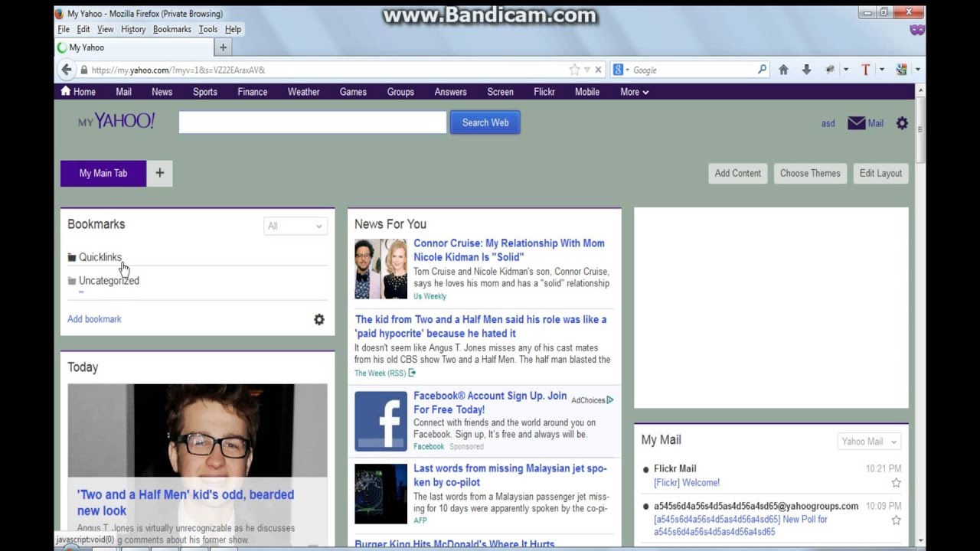Go back with the browser back arrow
This screenshot has height=551, width=980.
coord(67,70)
